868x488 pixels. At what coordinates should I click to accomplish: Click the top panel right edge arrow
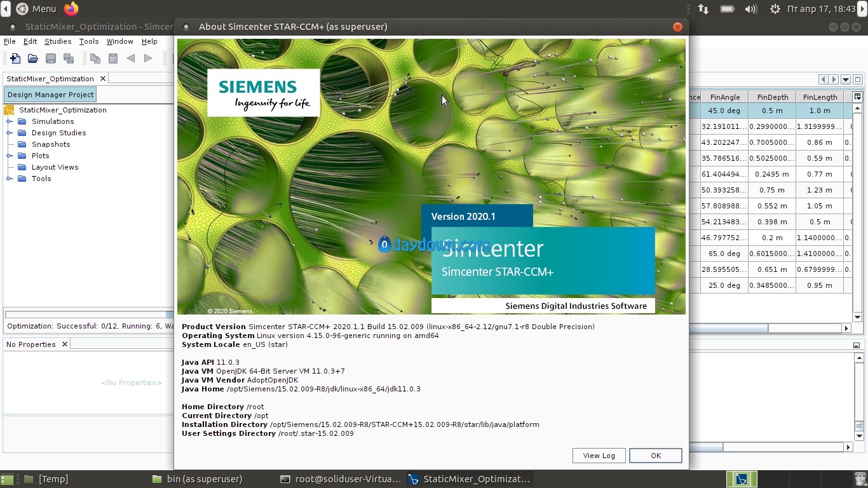point(862,9)
